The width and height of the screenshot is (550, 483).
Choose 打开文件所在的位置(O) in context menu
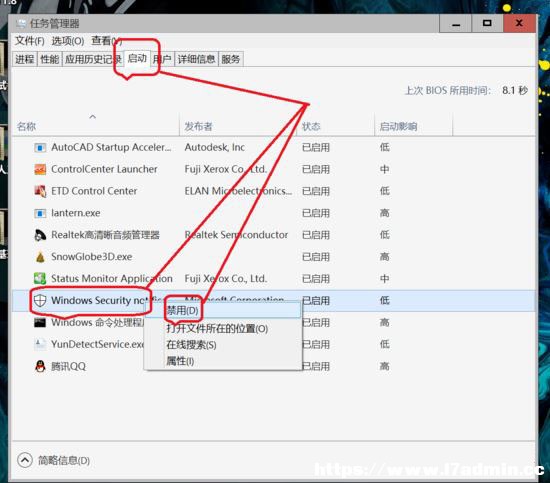pos(217,329)
